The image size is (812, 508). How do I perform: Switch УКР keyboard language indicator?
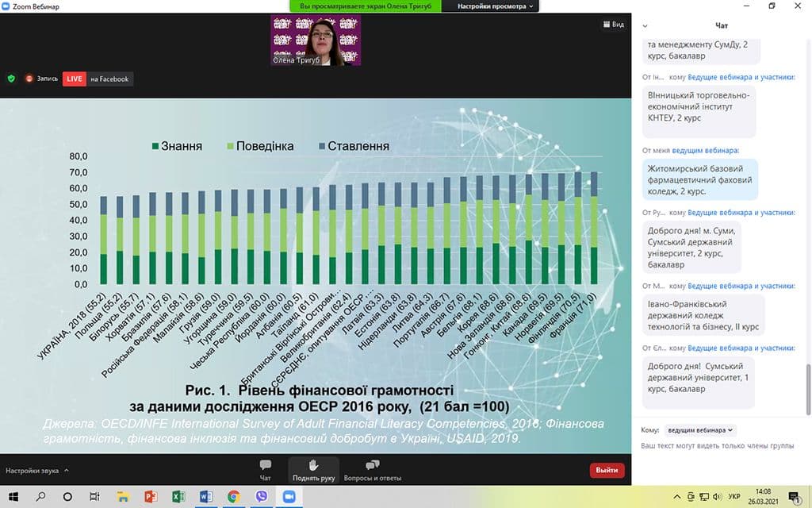coord(733,497)
